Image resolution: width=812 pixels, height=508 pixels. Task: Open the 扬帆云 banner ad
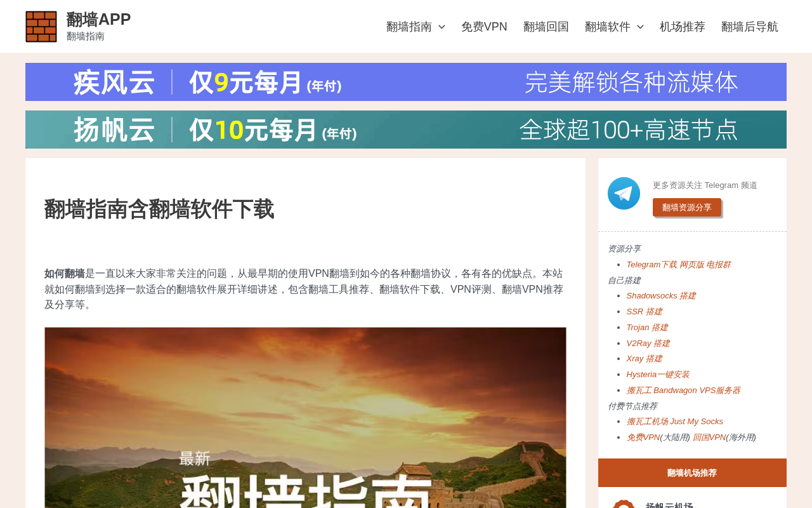pos(406,130)
